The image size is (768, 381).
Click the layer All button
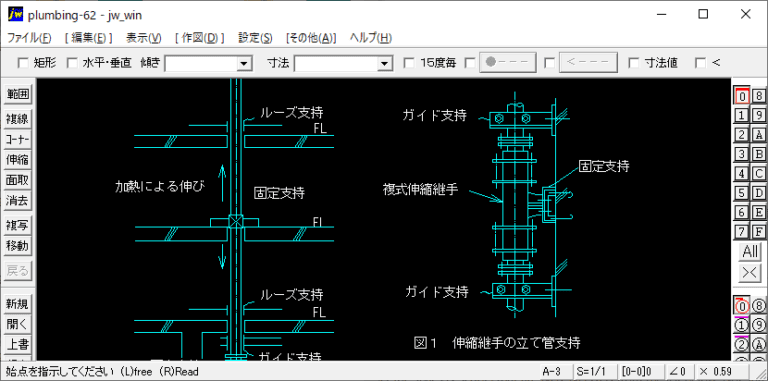coord(750,252)
